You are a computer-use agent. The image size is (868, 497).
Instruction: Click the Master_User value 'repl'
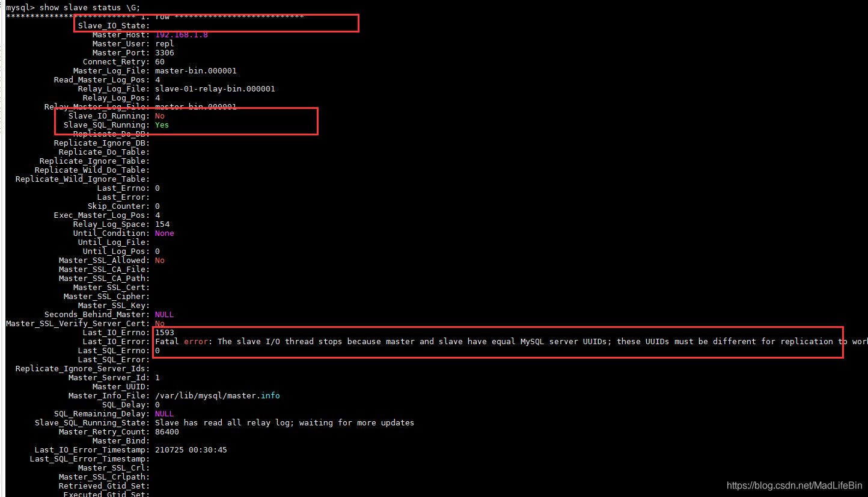click(164, 44)
